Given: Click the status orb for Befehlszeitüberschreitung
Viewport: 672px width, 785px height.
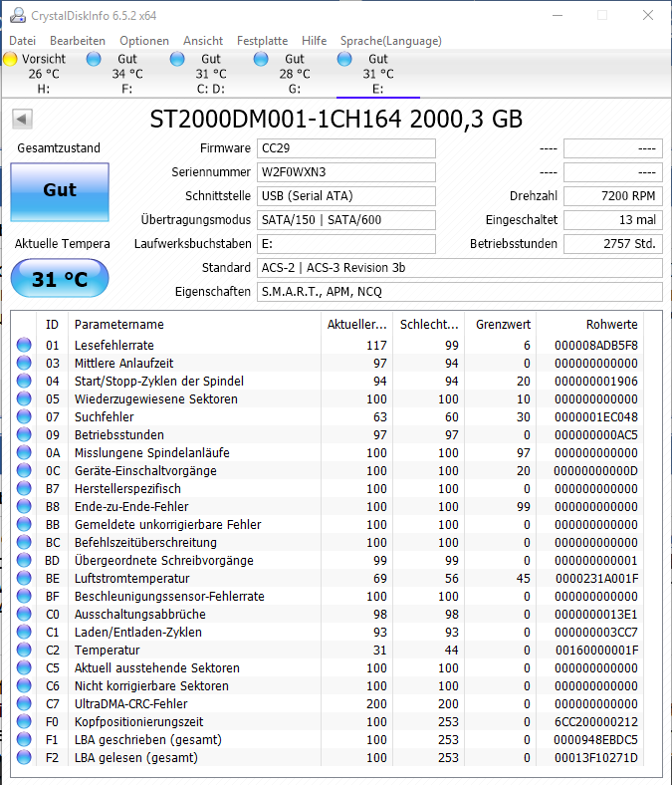Looking at the screenshot, I should point(24,542).
